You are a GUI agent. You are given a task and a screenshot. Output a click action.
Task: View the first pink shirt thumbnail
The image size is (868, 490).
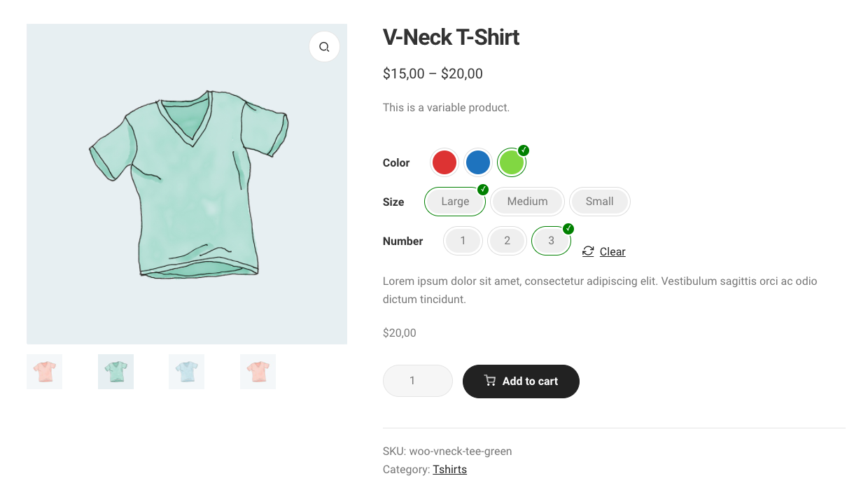click(x=45, y=372)
